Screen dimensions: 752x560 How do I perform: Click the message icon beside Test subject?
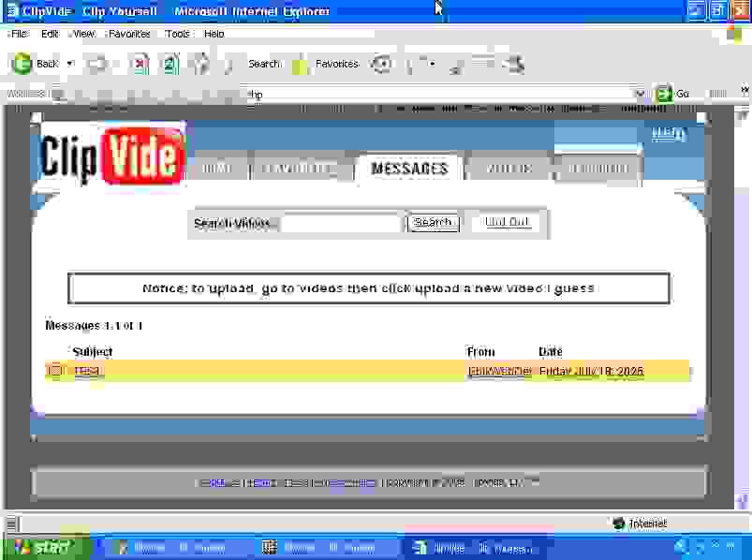(55, 371)
